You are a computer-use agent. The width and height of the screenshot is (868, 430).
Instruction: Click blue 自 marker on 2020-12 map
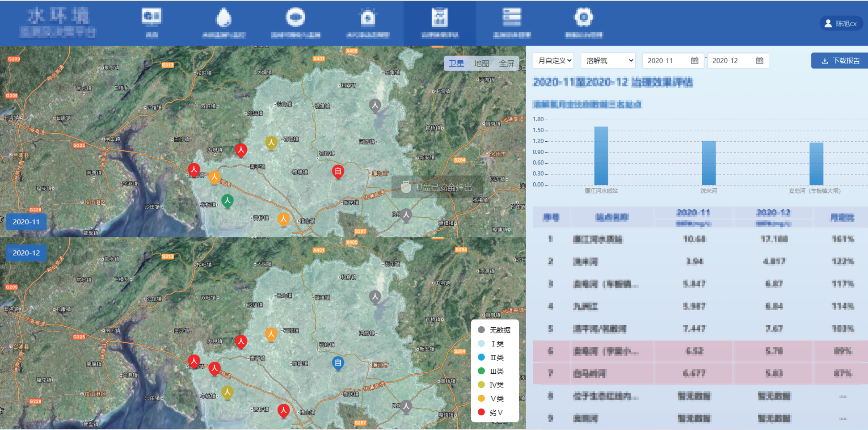[338, 363]
